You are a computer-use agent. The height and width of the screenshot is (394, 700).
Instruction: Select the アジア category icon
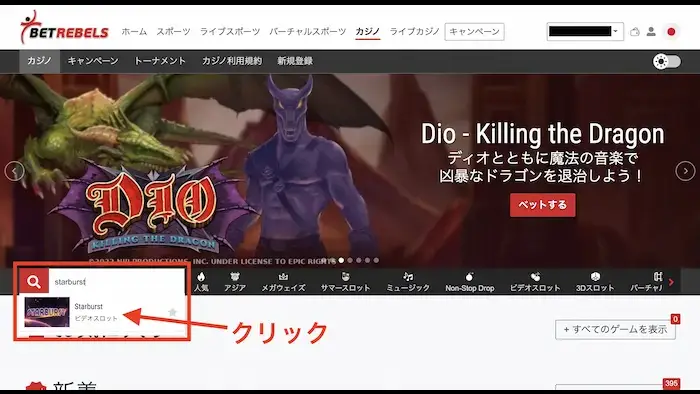(235, 282)
